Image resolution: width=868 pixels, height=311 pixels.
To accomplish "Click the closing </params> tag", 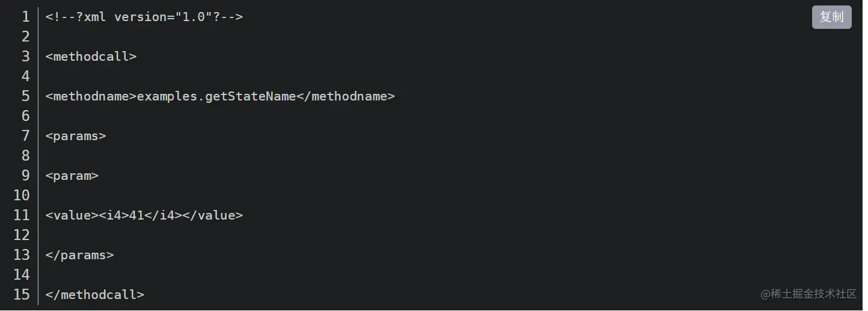I will click(79, 255).
